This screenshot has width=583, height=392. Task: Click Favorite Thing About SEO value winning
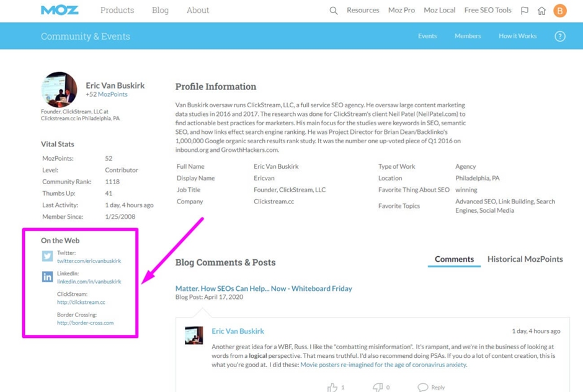click(x=466, y=190)
